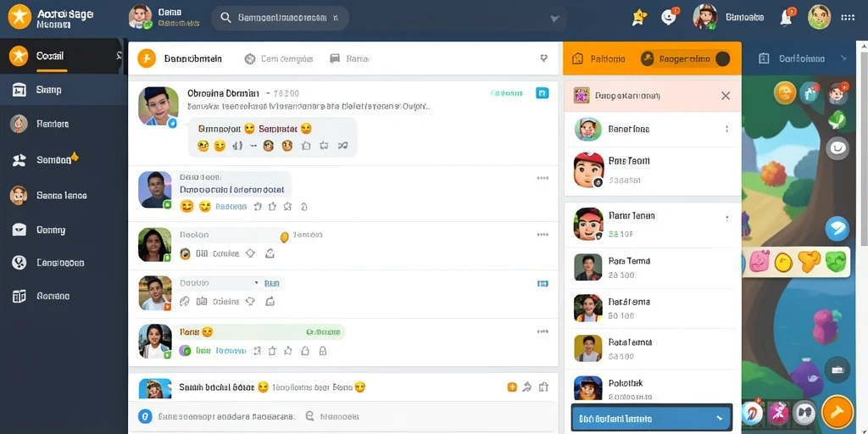The height and width of the screenshot is (434, 868).
Task: Click share arrow in the first post's reaction bubble
Action: point(342,146)
